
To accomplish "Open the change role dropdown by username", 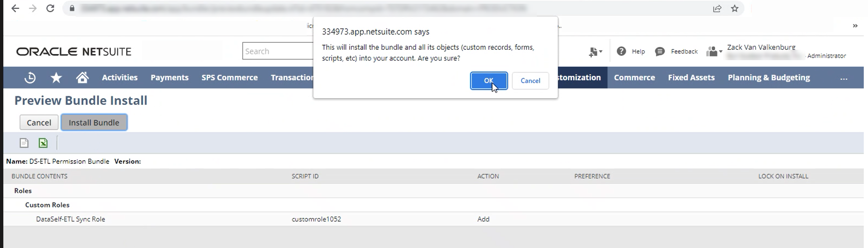I will pyautogui.click(x=714, y=52).
